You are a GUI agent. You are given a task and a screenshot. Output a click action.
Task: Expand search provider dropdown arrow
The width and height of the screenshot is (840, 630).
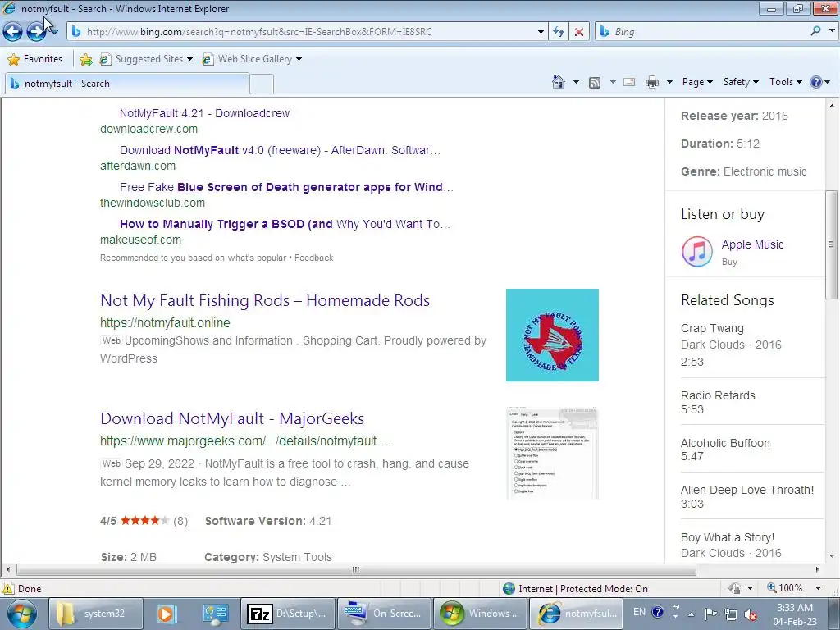pyautogui.click(x=832, y=30)
